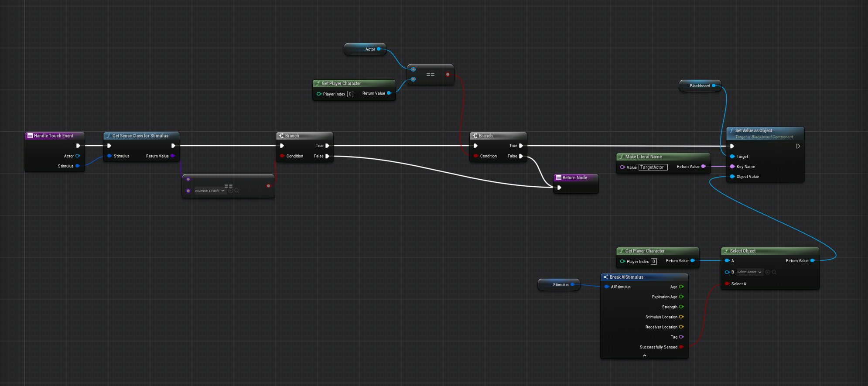Click the Select A boolean input pin
This screenshot has height=386, width=868.
click(727, 284)
